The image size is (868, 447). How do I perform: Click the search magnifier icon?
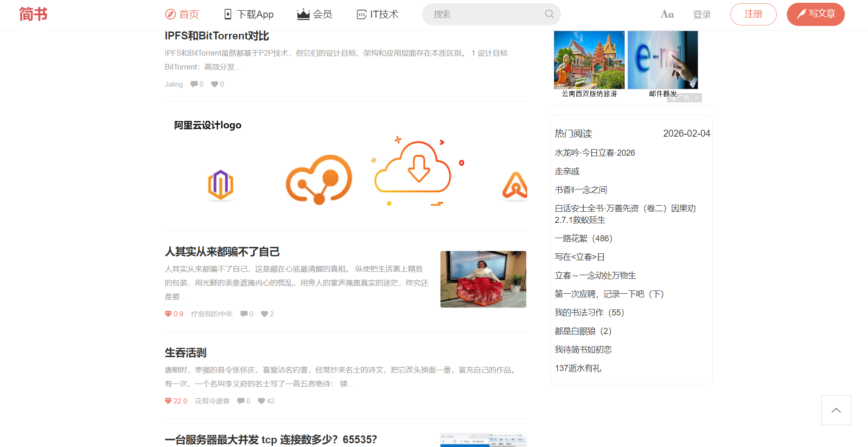(549, 14)
